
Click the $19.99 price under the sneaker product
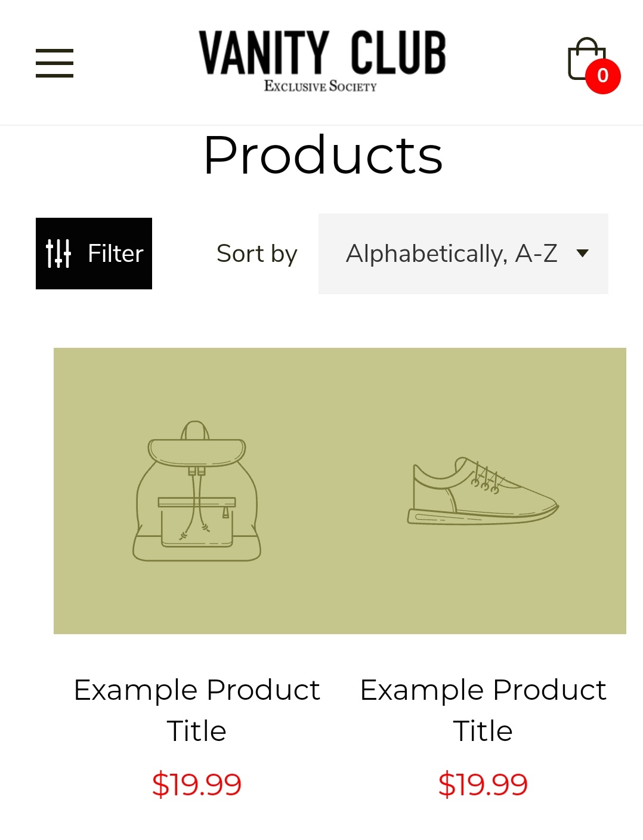[483, 784]
